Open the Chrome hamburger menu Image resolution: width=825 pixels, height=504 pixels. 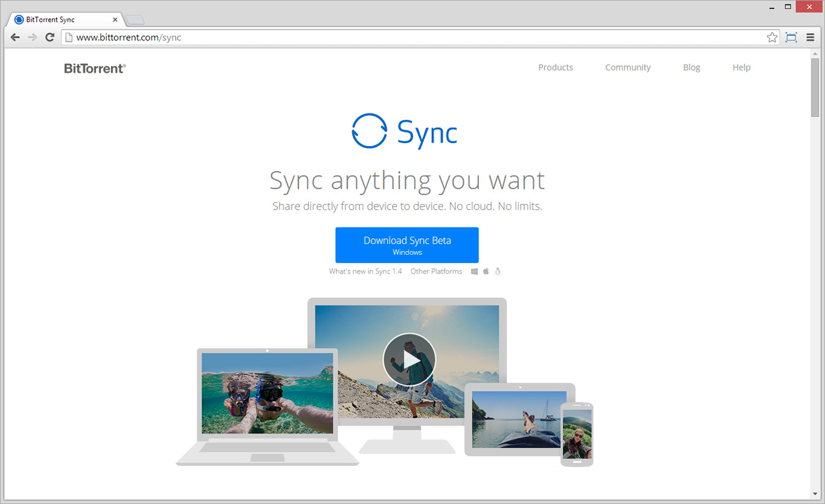(811, 37)
